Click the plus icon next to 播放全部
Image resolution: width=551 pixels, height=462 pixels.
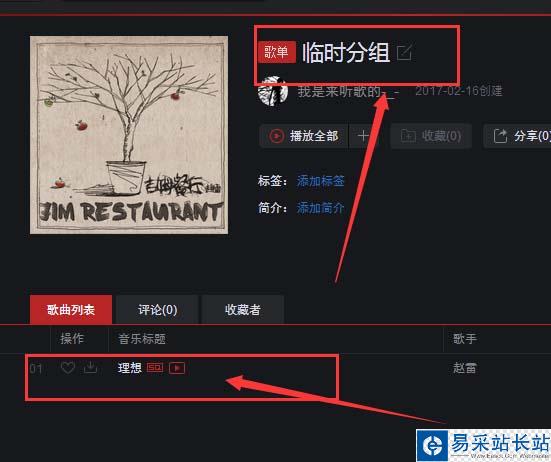click(x=363, y=136)
